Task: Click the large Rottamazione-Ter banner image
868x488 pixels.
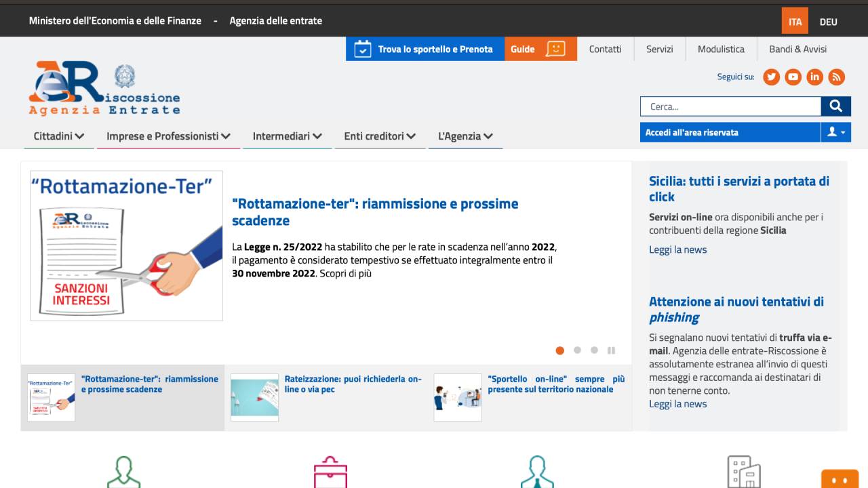Action: [126, 245]
